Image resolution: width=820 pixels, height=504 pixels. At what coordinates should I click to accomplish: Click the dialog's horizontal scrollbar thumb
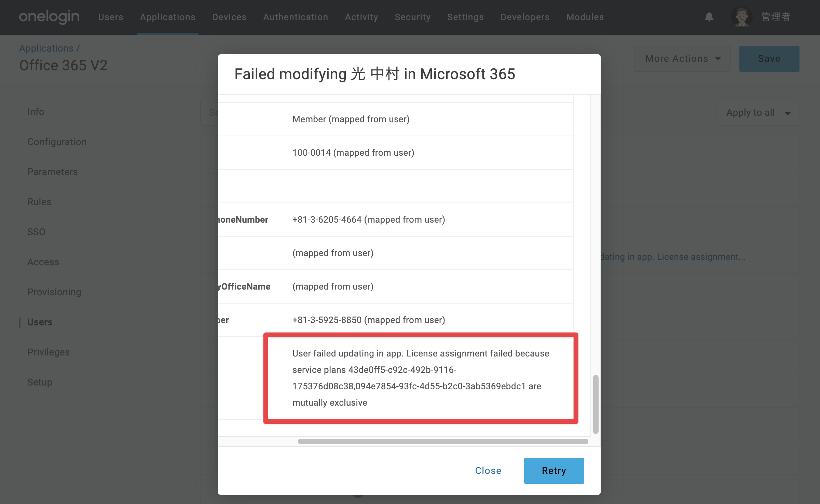point(443,441)
